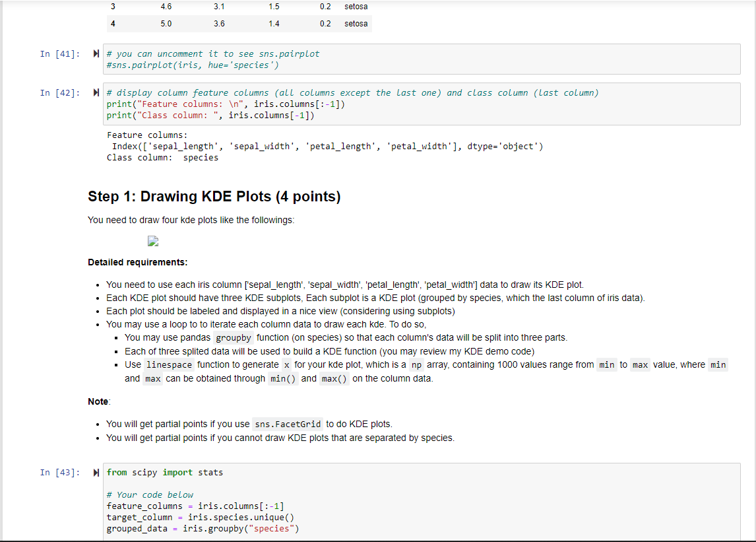Click the row index 3 in the table
The height and width of the screenshot is (542, 756).
[x=113, y=7]
